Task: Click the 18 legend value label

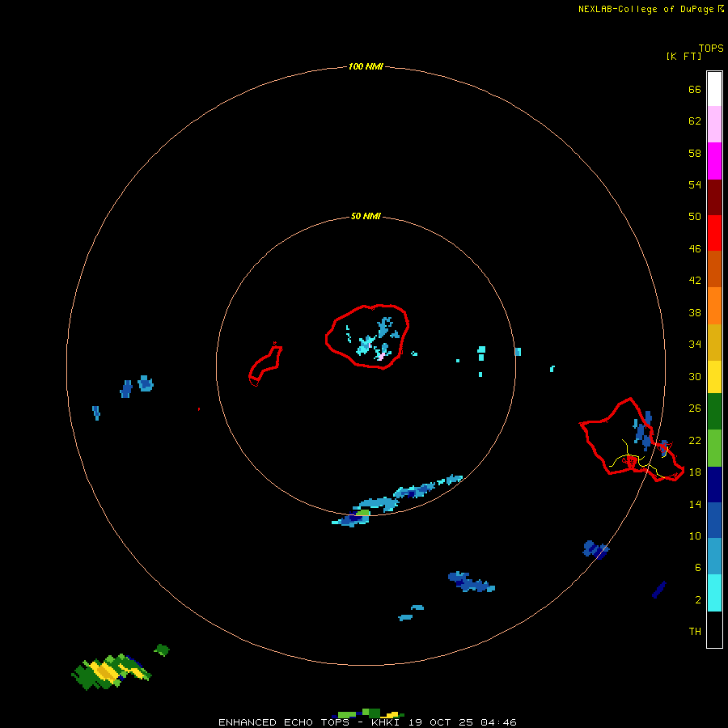Action: [695, 472]
